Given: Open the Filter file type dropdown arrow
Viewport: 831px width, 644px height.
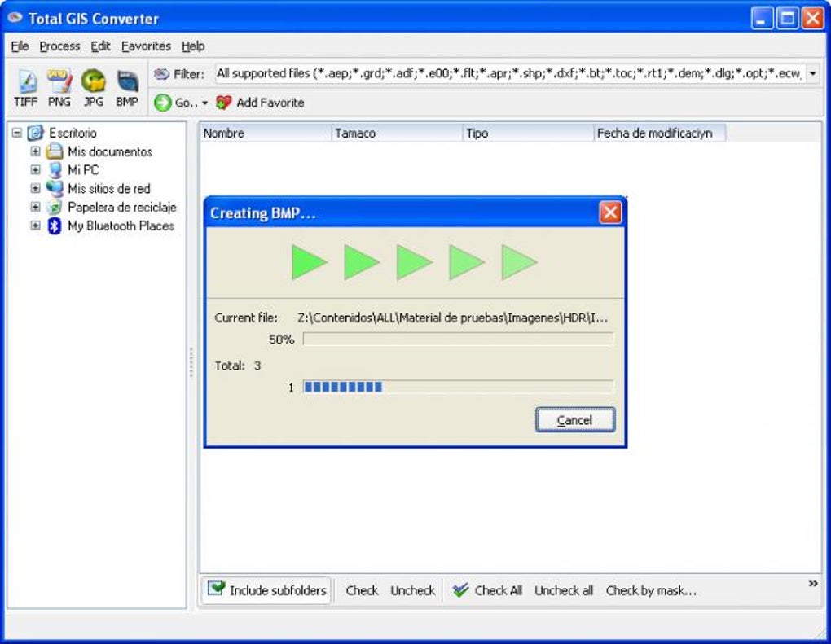Looking at the screenshot, I should click(813, 73).
